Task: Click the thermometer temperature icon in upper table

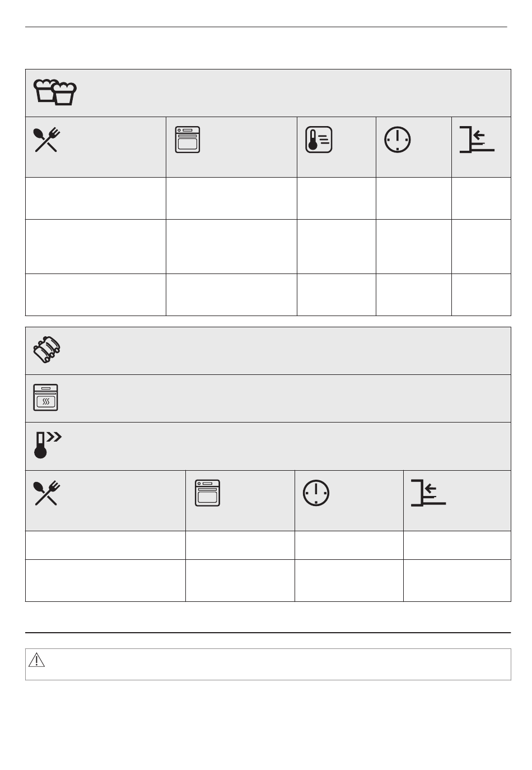Action: point(319,140)
